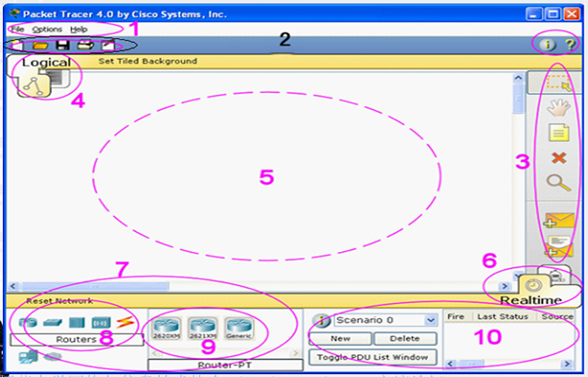Pick the hand Move Layout tool
The height and width of the screenshot is (377, 588).
pyautogui.click(x=558, y=108)
